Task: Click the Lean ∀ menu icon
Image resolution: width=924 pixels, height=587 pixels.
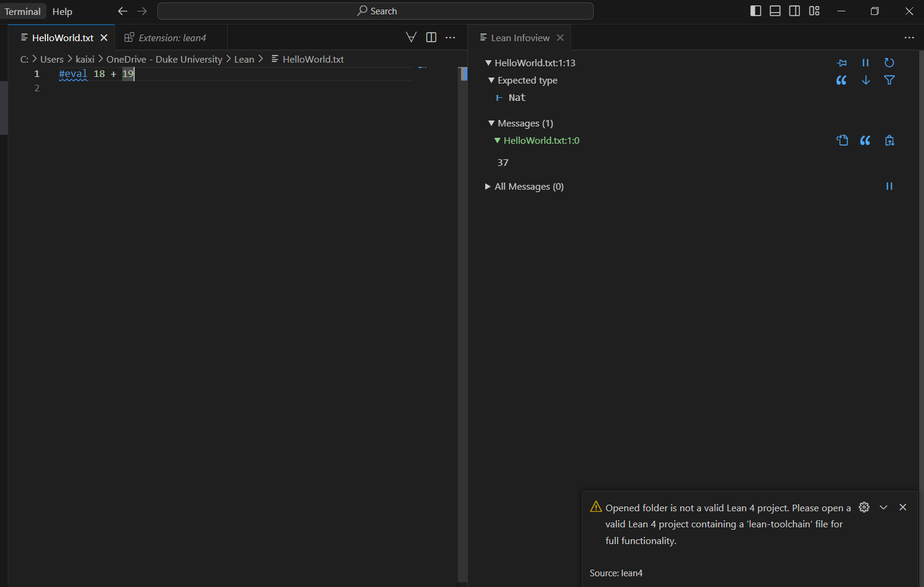Action: click(411, 38)
